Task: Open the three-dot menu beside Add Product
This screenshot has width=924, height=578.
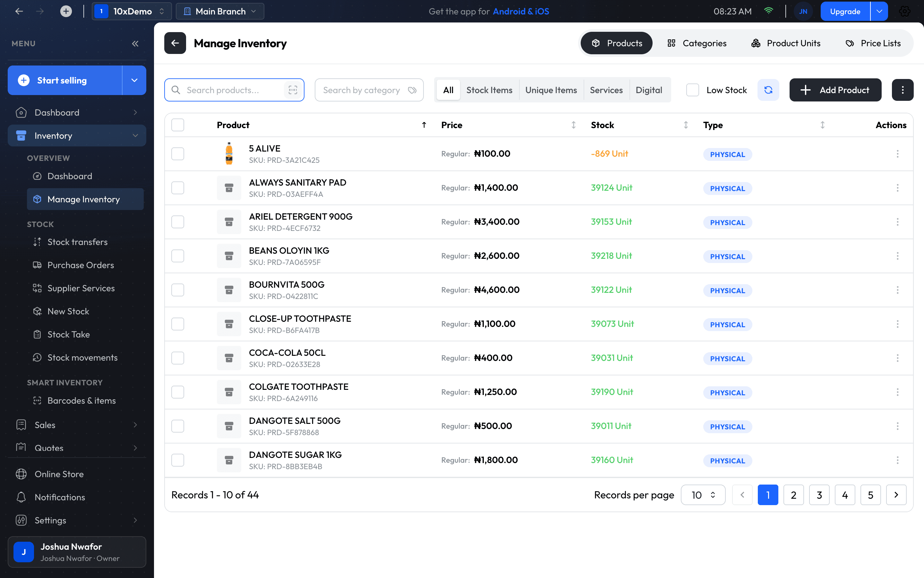Action: (x=903, y=90)
